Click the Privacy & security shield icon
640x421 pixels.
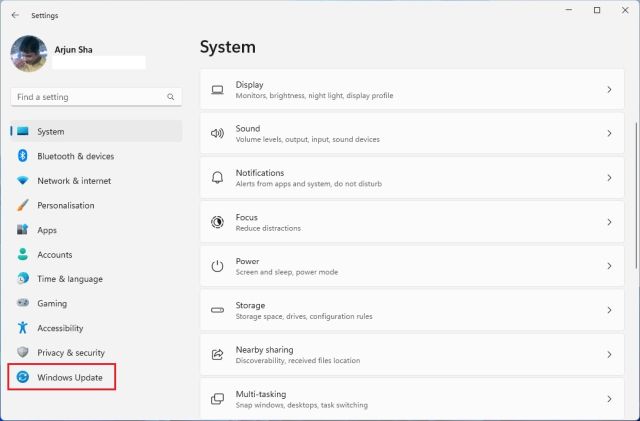[x=23, y=352]
